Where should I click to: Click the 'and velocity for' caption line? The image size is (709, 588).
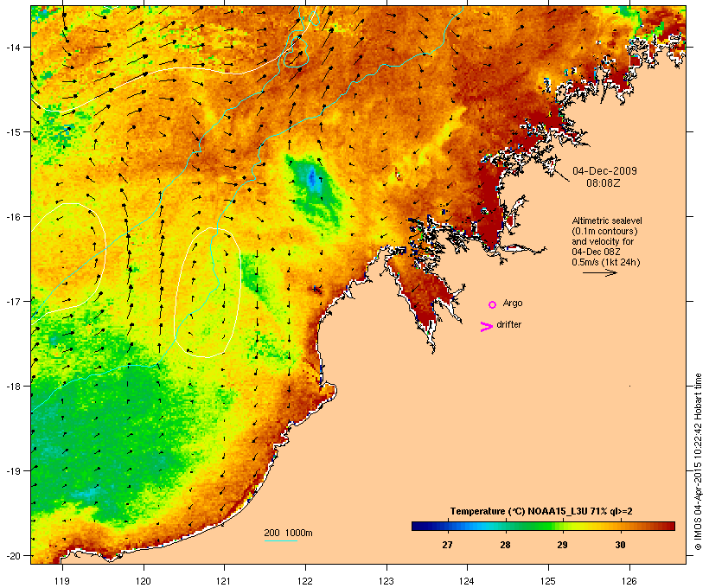pos(603,241)
